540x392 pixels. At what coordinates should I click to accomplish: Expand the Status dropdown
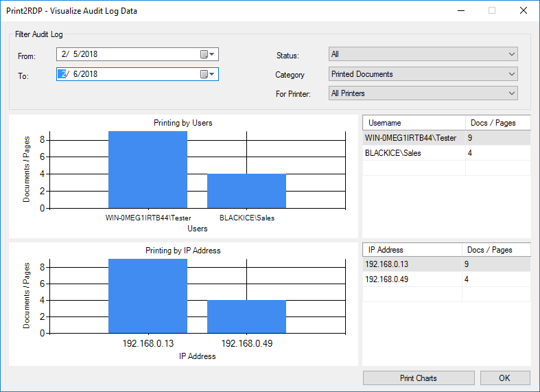click(x=423, y=54)
